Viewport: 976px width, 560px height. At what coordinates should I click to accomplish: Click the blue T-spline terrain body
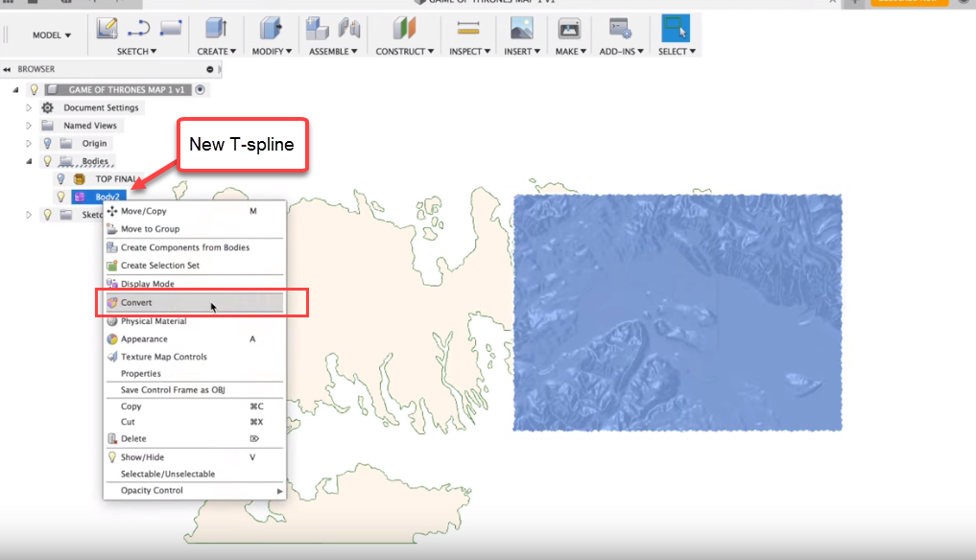click(678, 313)
